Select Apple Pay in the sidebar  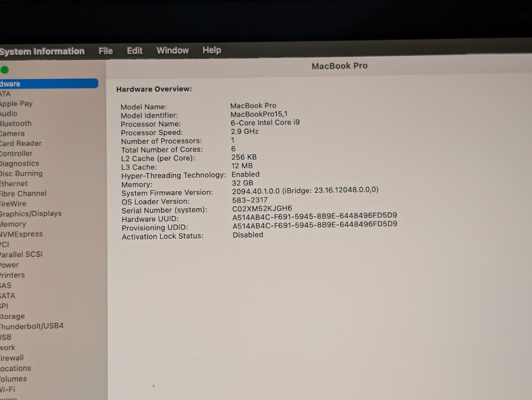point(16,104)
